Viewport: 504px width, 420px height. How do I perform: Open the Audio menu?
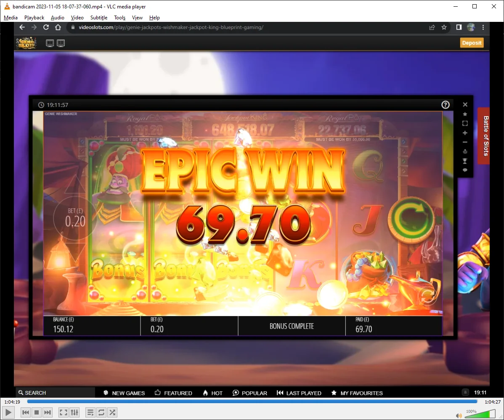click(58, 18)
